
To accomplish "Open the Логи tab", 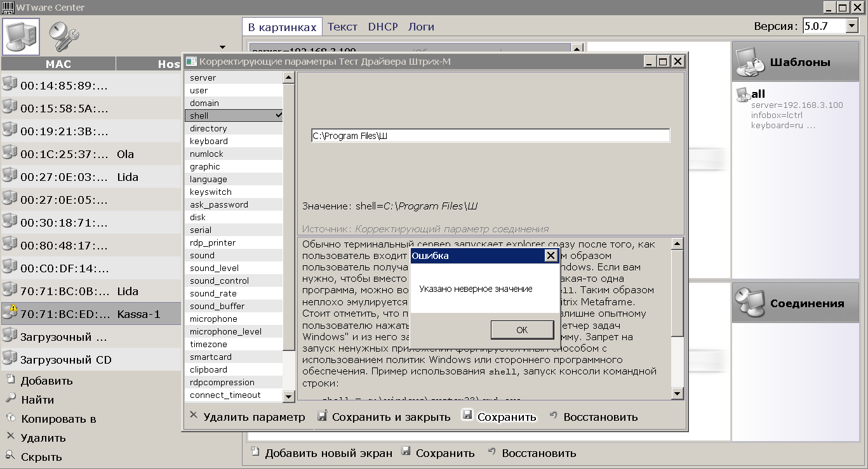I will click(x=421, y=27).
